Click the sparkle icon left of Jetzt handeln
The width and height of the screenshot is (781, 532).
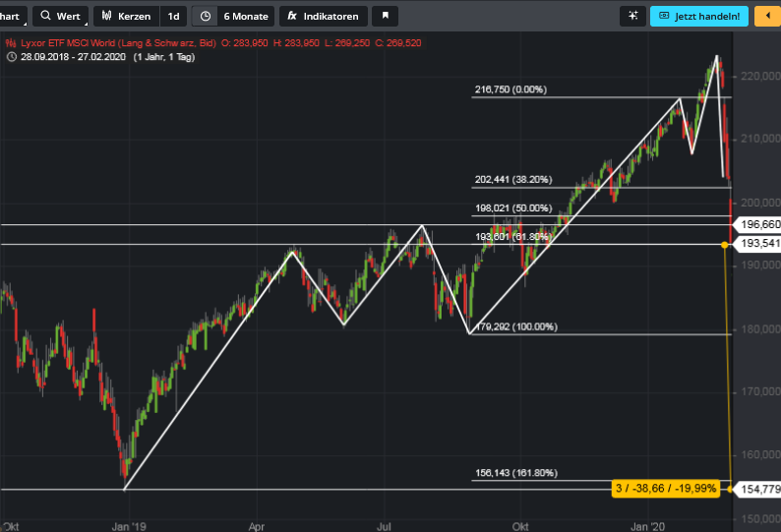pyautogui.click(x=632, y=17)
